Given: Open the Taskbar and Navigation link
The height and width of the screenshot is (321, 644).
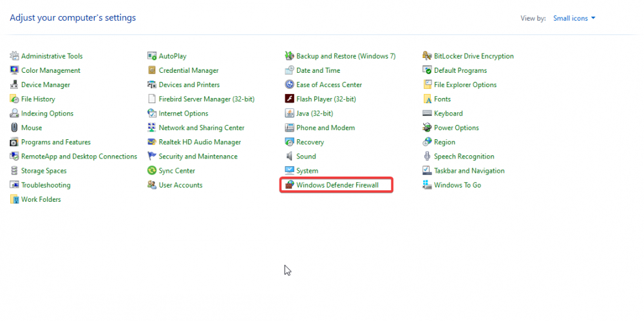Looking at the screenshot, I should tap(469, 171).
